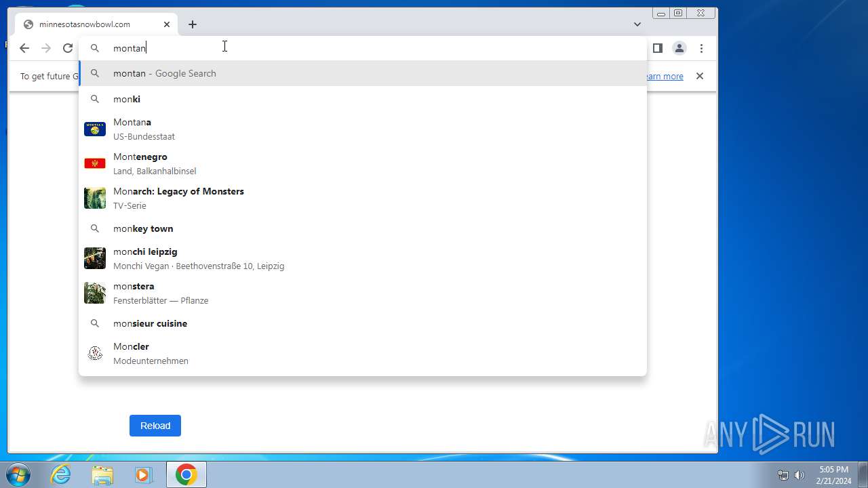Click the search icon in the omnibox
This screenshot has width=868, height=488.
point(95,48)
